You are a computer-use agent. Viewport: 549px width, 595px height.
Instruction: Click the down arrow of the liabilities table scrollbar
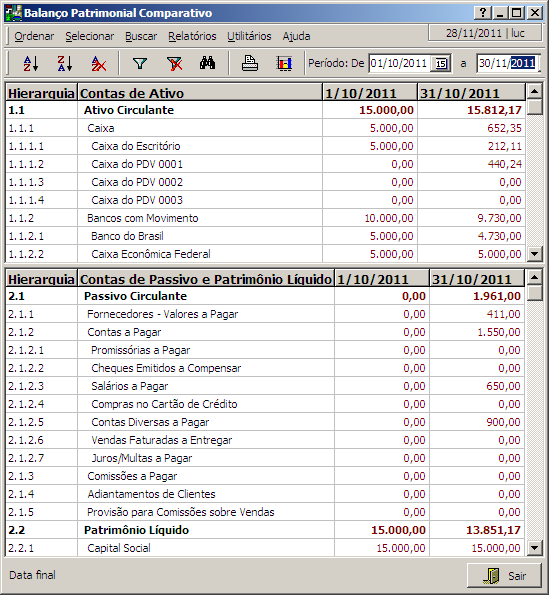535,547
